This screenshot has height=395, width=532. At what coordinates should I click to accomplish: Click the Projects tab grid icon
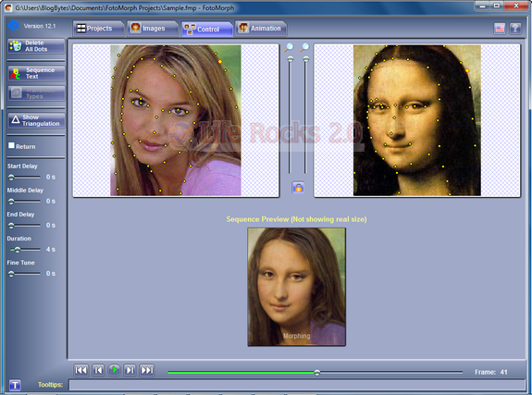tap(81, 28)
